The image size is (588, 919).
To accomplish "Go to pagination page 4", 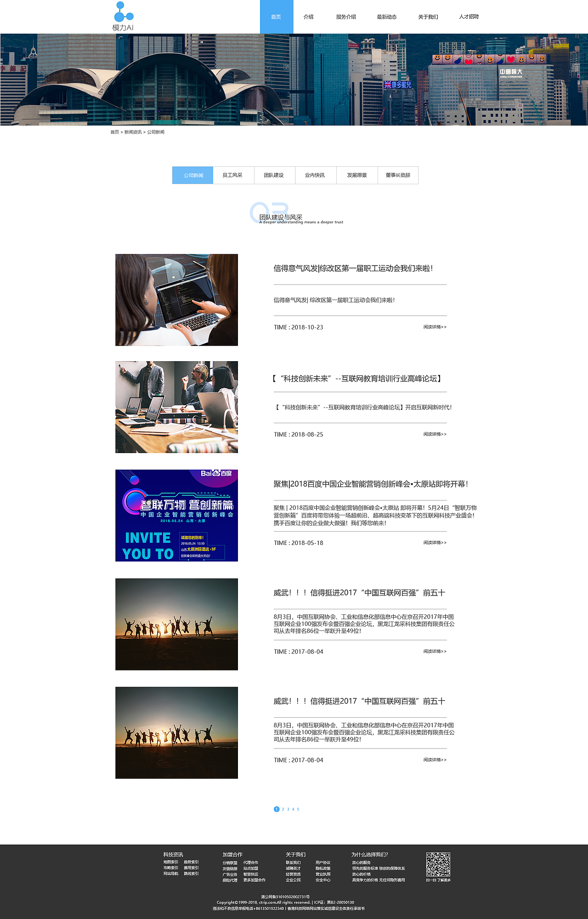I will pos(293,809).
